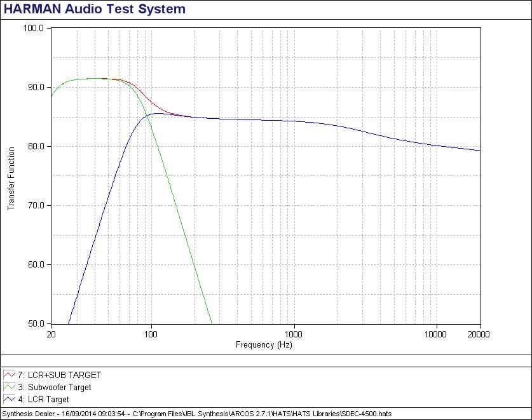Click the 'Transfer Function' axis label
This screenshot has width=532, height=420.
point(11,179)
